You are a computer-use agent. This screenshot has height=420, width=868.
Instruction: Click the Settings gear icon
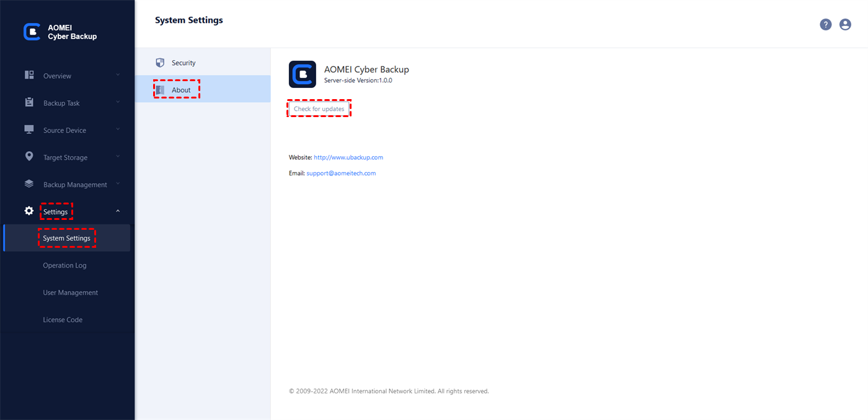[x=29, y=211]
